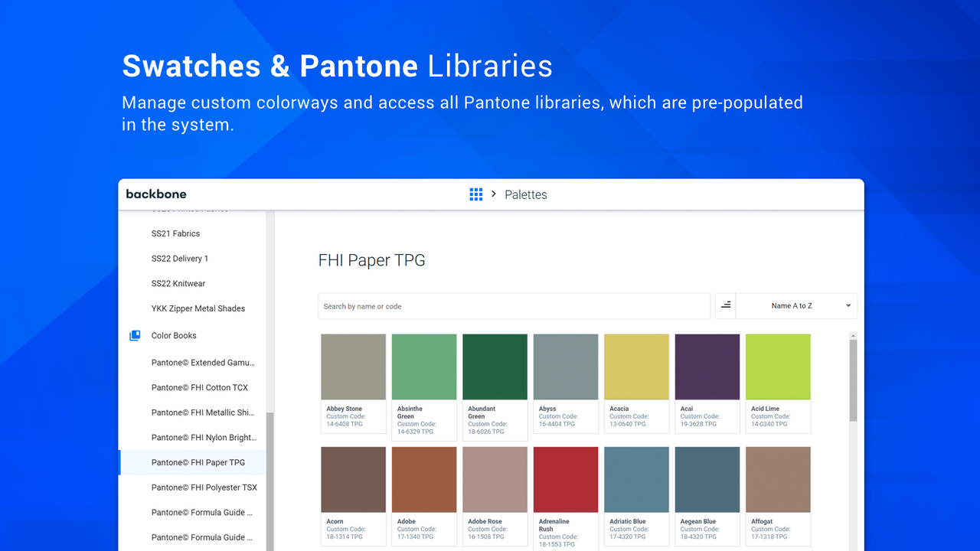
Task: Click the chevron in the breadcrumb header
Action: pos(495,194)
